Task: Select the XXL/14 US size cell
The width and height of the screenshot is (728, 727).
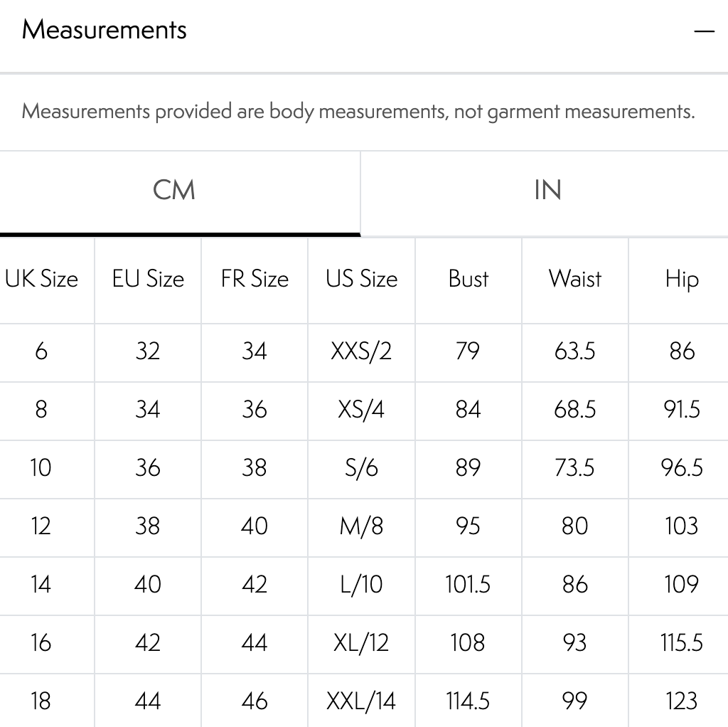Action: pos(361,701)
